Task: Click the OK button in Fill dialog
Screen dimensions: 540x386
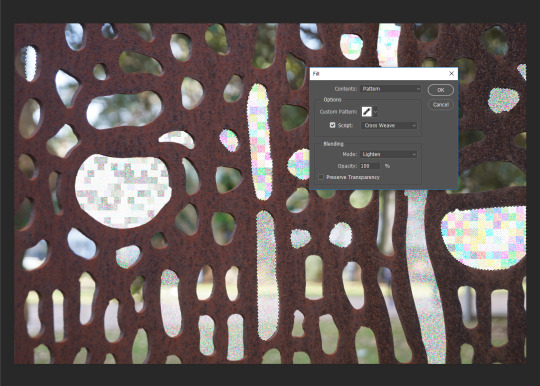Action: tap(440, 90)
